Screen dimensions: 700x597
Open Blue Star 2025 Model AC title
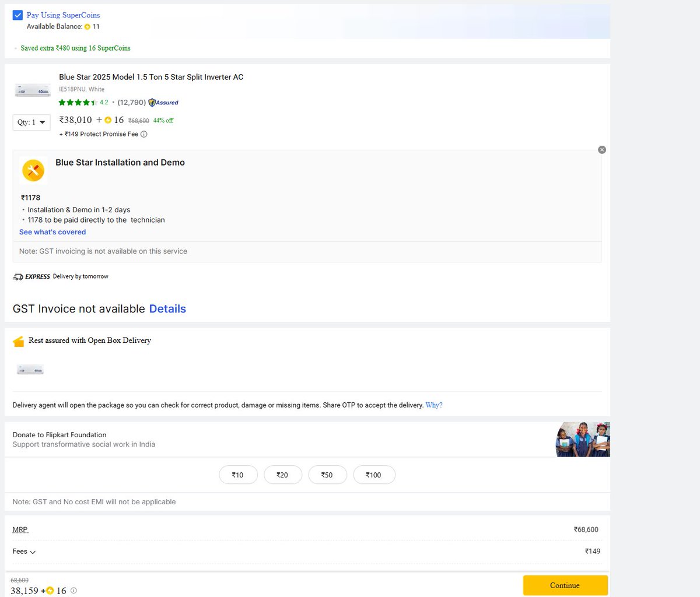click(151, 77)
